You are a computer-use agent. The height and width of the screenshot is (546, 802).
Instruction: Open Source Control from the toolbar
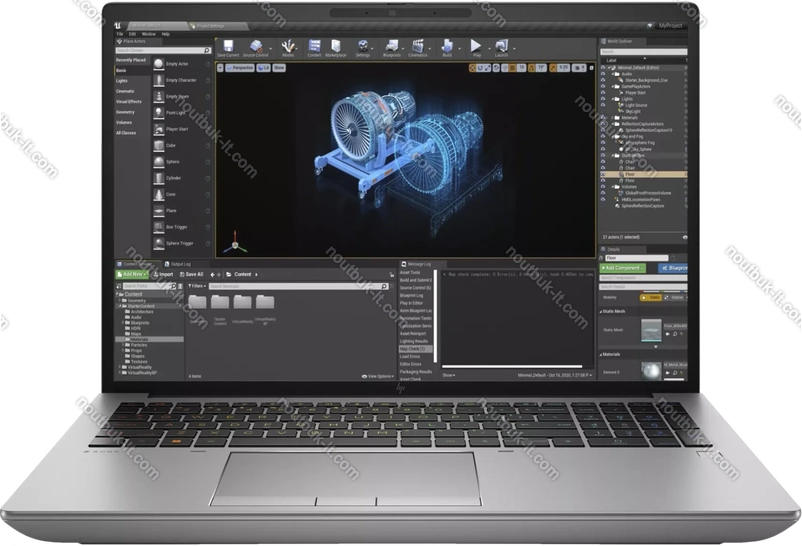[257, 47]
